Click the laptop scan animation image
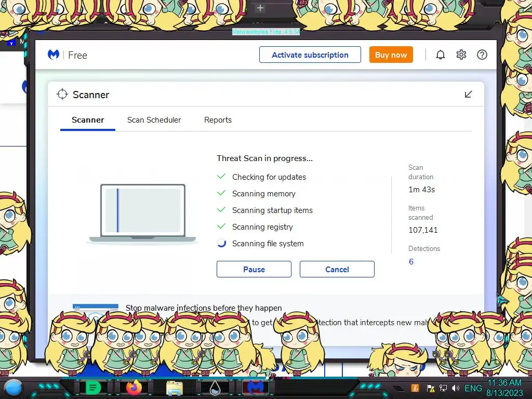 142,213
